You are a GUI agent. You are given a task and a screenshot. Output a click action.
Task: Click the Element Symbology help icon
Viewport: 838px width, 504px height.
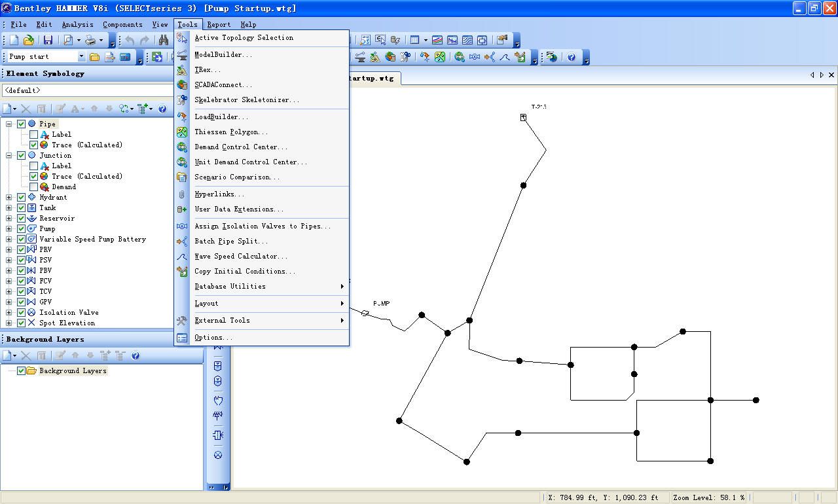pyautogui.click(x=162, y=109)
